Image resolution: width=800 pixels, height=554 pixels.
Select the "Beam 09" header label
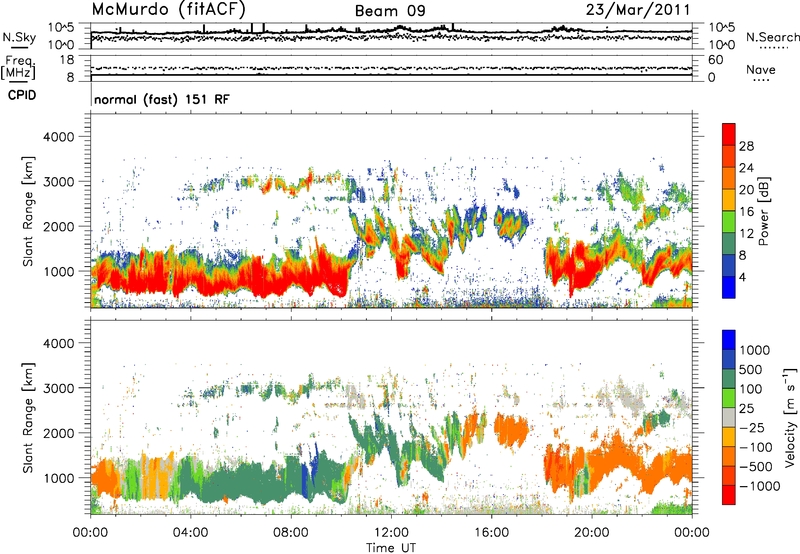pos(390,11)
